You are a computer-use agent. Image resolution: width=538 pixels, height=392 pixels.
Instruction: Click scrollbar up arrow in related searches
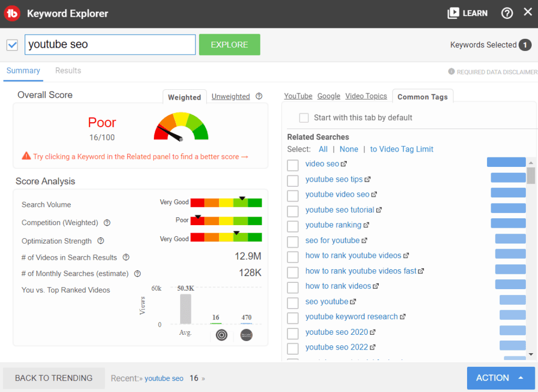tap(531, 163)
